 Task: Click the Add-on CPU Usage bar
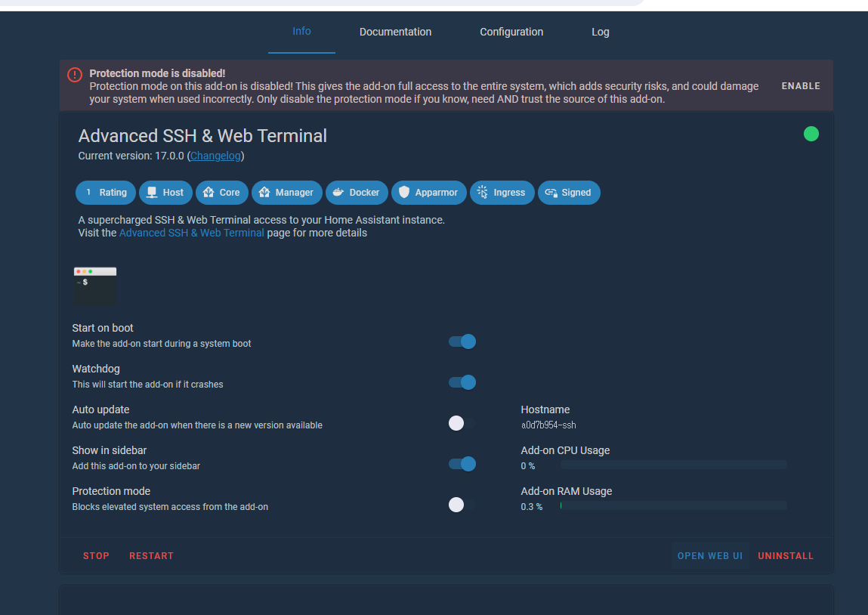pyautogui.click(x=674, y=465)
